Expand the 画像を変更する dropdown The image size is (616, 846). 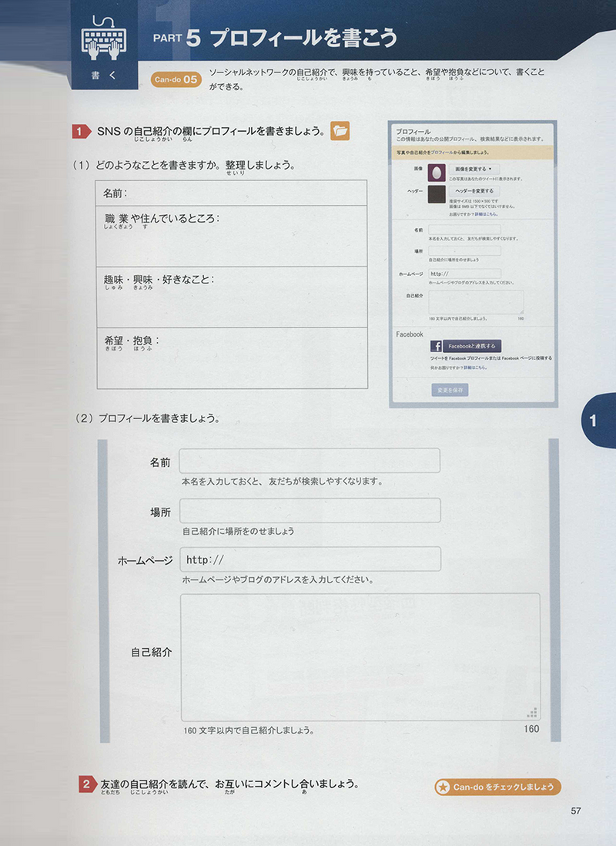tap(474, 168)
